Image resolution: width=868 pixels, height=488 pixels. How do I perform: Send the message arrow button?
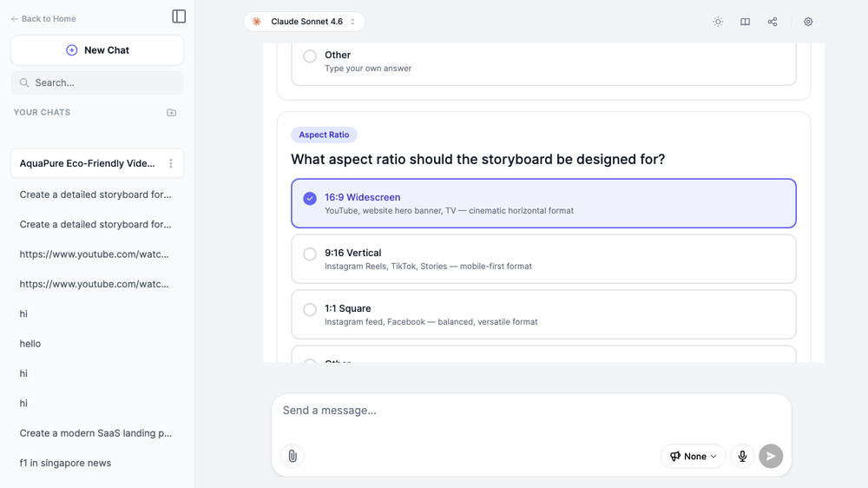[771, 456]
